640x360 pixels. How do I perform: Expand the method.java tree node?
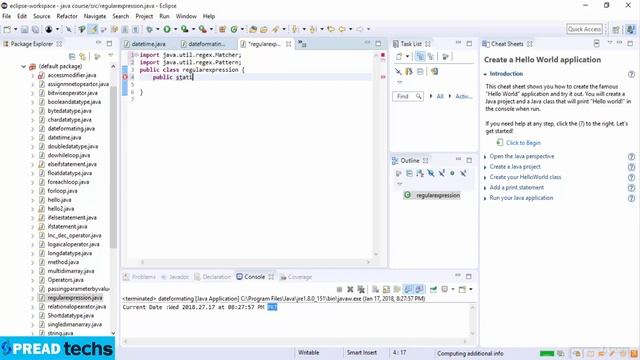pos(33,262)
